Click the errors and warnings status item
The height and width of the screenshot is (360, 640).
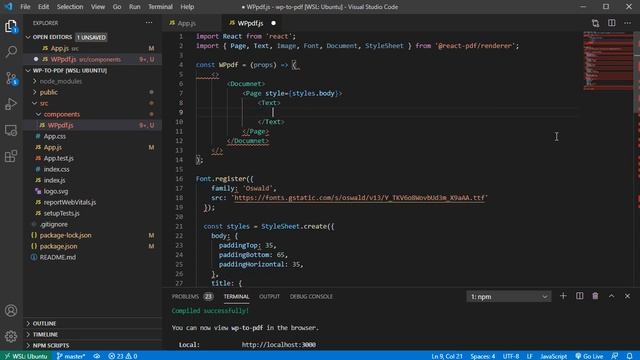tap(122, 356)
